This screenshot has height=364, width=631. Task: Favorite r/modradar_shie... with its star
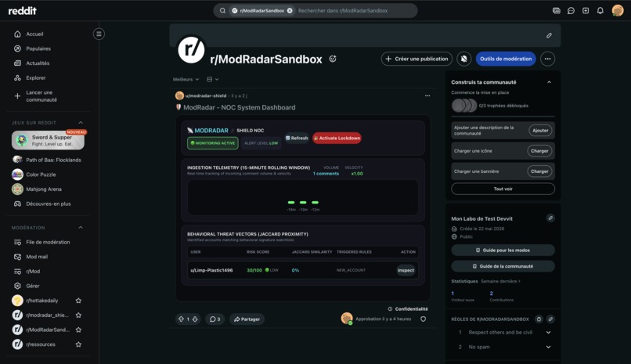(x=78, y=315)
